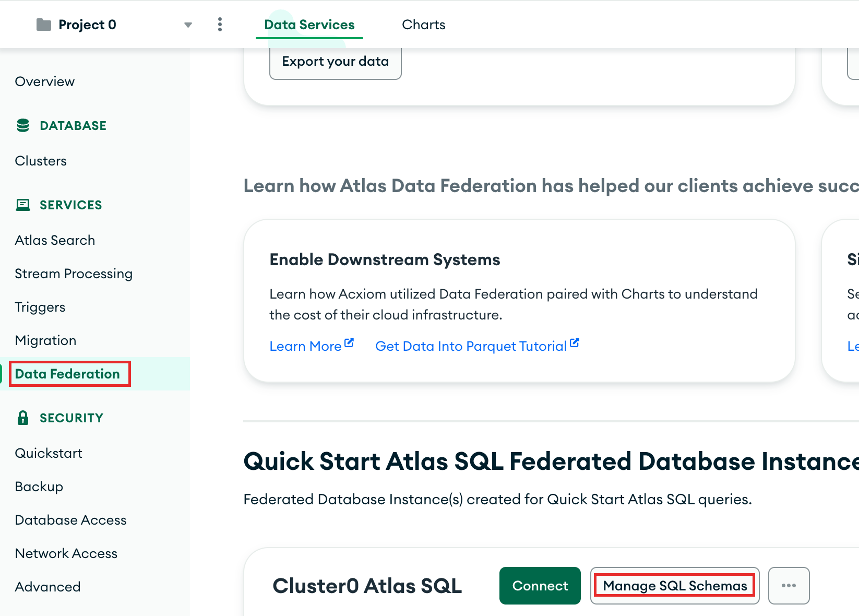
Task: Click the Acxiom Data Federation description text
Action: [514, 304]
